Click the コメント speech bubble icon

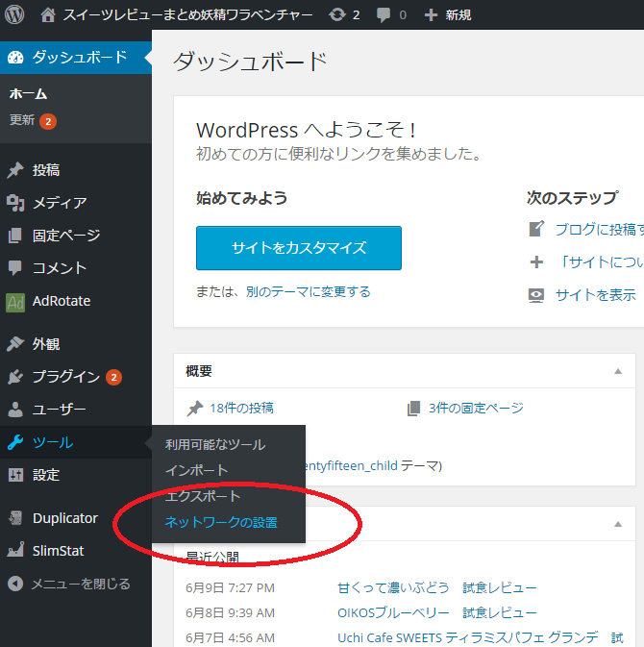click(15, 268)
